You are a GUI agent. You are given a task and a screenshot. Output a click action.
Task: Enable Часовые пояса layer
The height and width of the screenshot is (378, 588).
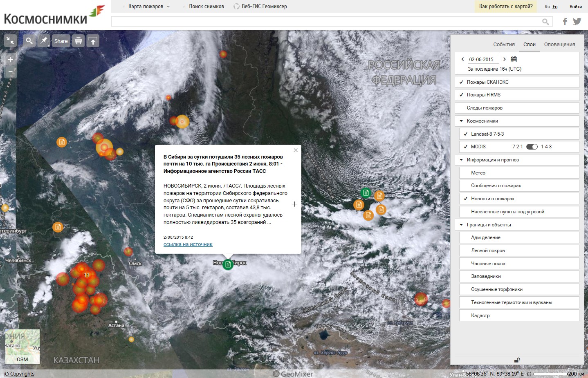519,264
